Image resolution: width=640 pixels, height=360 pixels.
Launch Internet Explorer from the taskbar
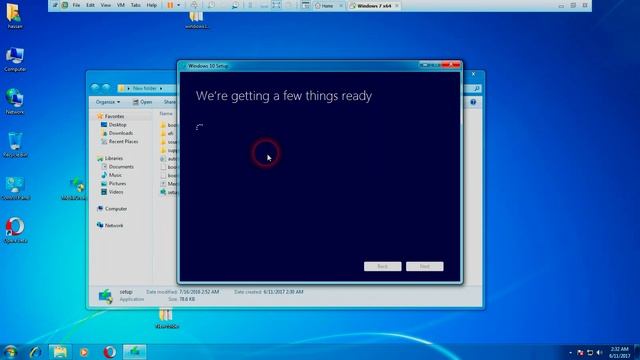36,352
